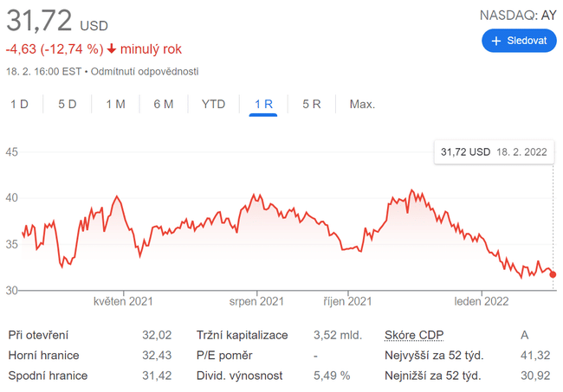Follow the stock with the Sledovat button

(519, 41)
